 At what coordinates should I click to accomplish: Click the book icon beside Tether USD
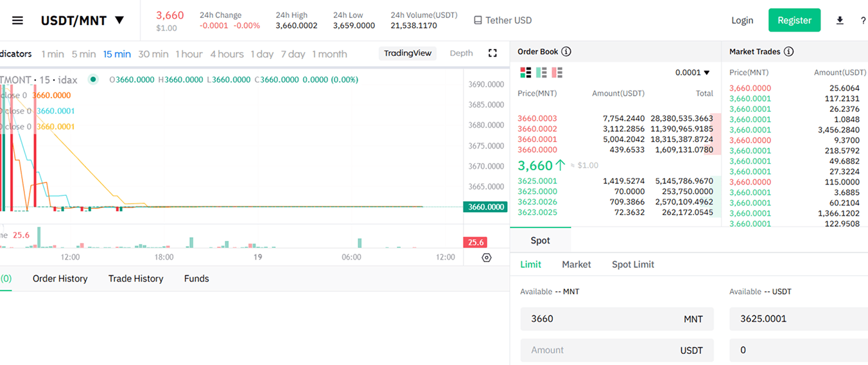pyautogui.click(x=478, y=20)
